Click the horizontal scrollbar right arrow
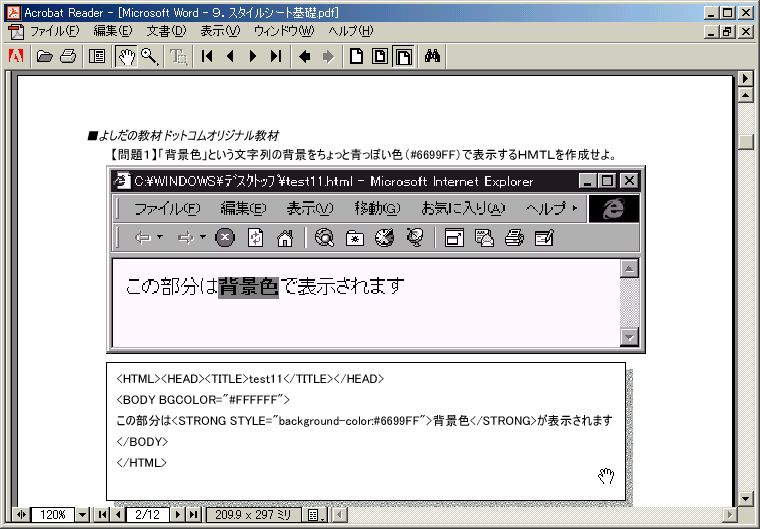The image size is (760, 529). point(728,514)
